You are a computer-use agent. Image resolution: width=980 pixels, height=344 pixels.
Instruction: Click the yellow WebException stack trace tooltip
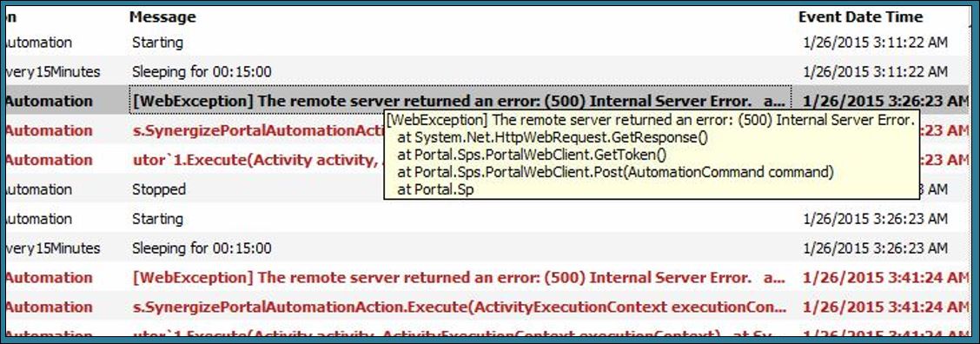click(652, 155)
